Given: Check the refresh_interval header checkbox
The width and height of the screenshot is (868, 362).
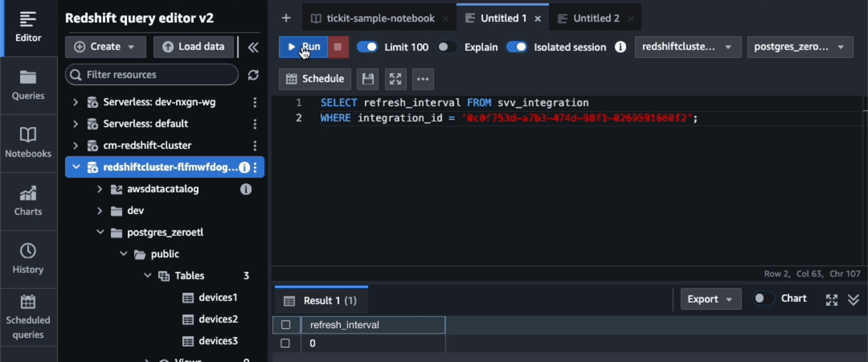Looking at the screenshot, I should (x=286, y=325).
